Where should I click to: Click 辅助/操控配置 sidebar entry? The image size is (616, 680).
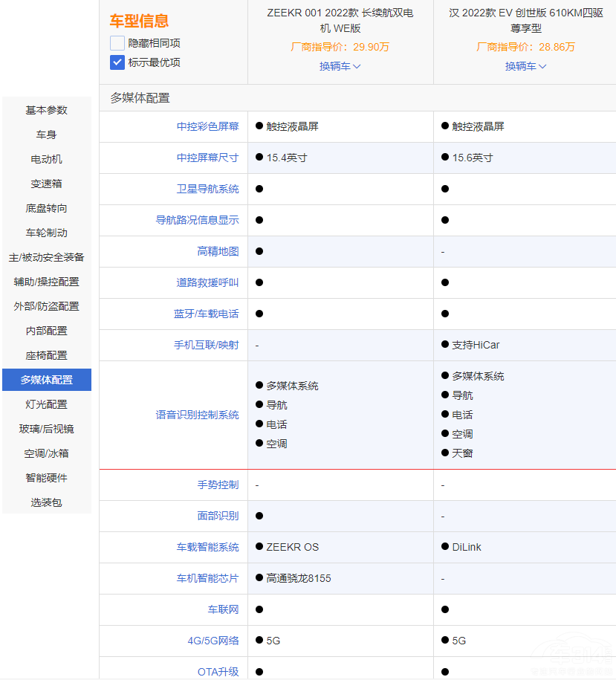[47, 282]
